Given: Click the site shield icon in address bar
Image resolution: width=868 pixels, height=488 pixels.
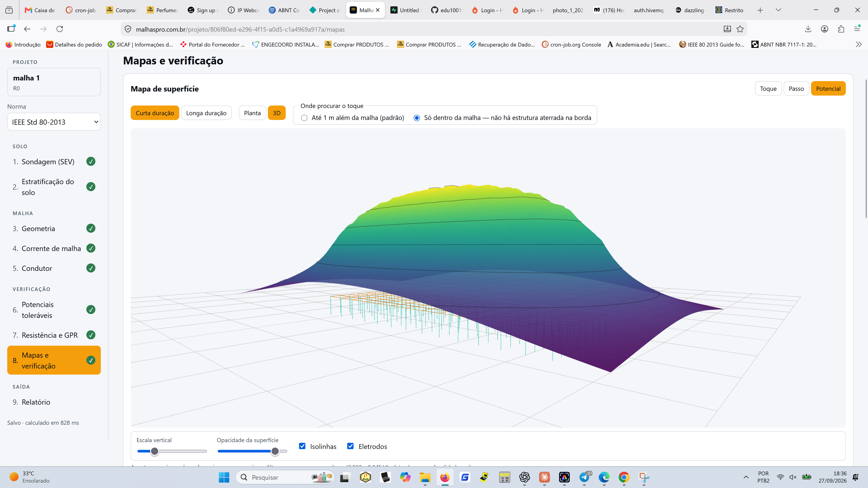Looking at the screenshot, I should click(x=128, y=29).
